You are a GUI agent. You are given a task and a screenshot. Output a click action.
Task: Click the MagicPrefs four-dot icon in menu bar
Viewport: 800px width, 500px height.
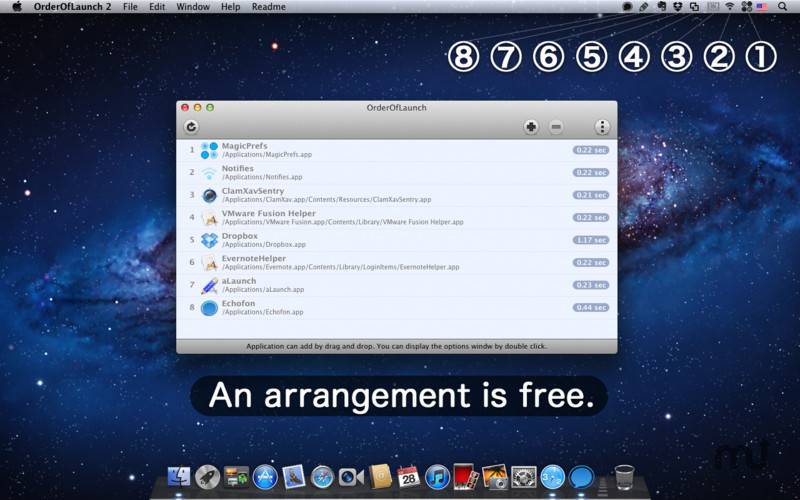[746, 7]
